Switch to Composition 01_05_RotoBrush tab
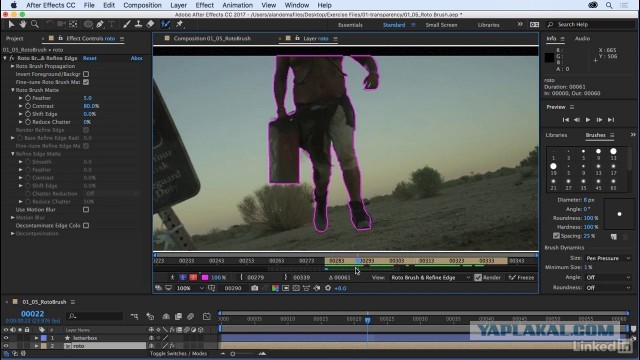The height and width of the screenshot is (360, 640). tap(212, 38)
